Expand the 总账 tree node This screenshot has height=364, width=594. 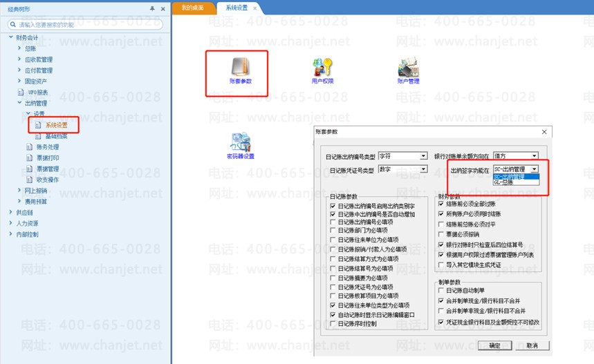[x=19, y=48]
